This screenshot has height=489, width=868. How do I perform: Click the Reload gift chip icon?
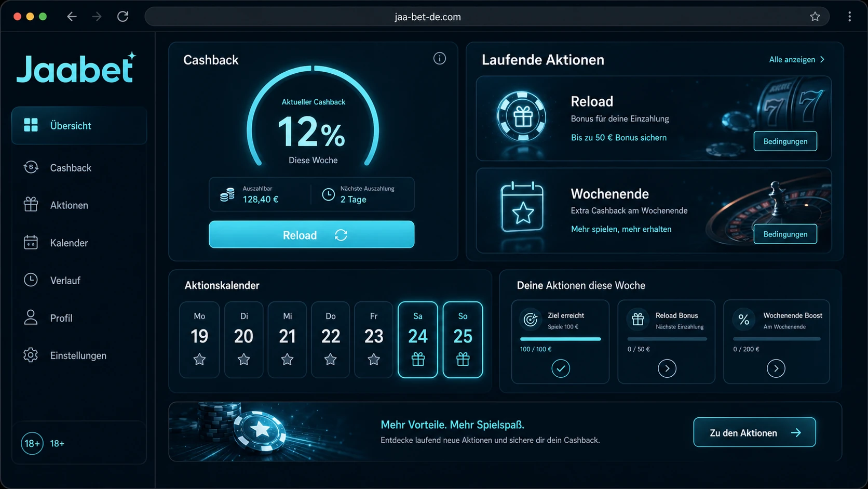(x=521, y=117)
